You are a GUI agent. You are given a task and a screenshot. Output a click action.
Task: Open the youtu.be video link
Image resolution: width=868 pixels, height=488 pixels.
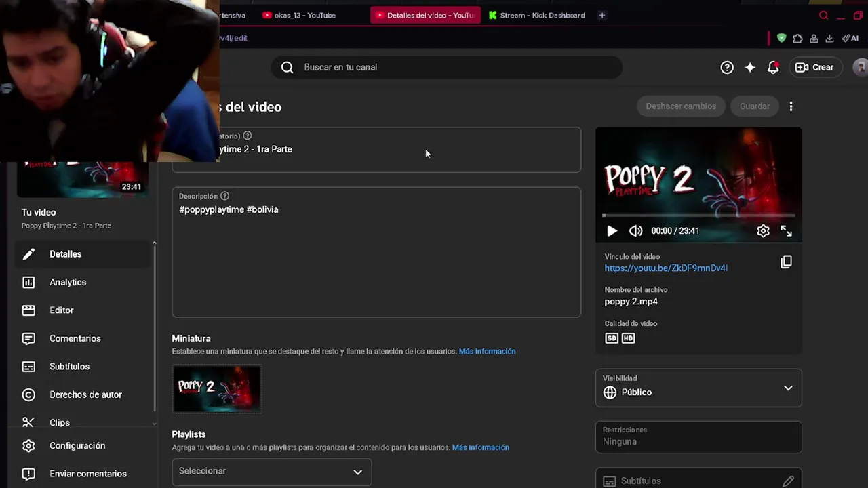pos(666,268)
